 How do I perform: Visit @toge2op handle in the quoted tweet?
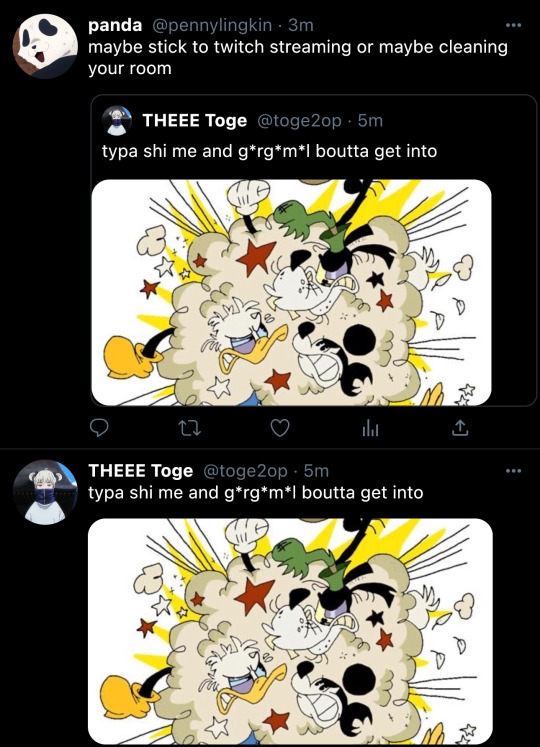point(299,121)
